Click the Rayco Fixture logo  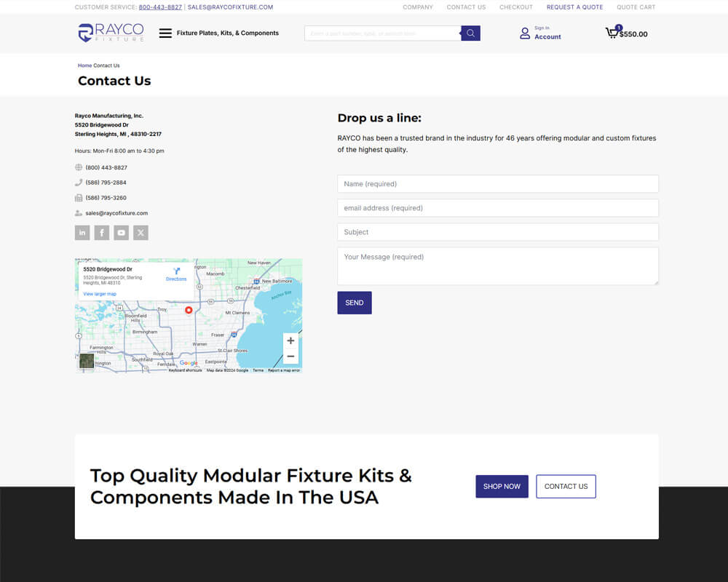click(x=111, y=33)
